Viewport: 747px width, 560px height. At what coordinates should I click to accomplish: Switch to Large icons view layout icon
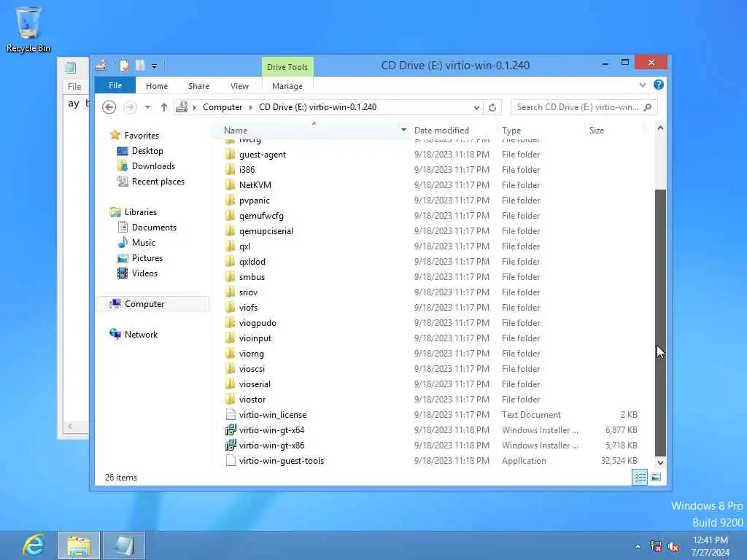(x=656, y=477)
